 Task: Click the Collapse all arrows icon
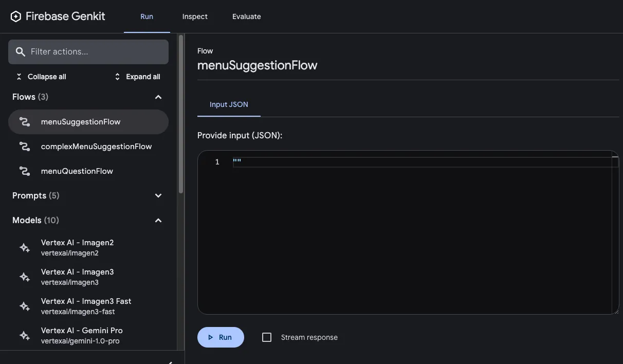(x=19, y=77)
